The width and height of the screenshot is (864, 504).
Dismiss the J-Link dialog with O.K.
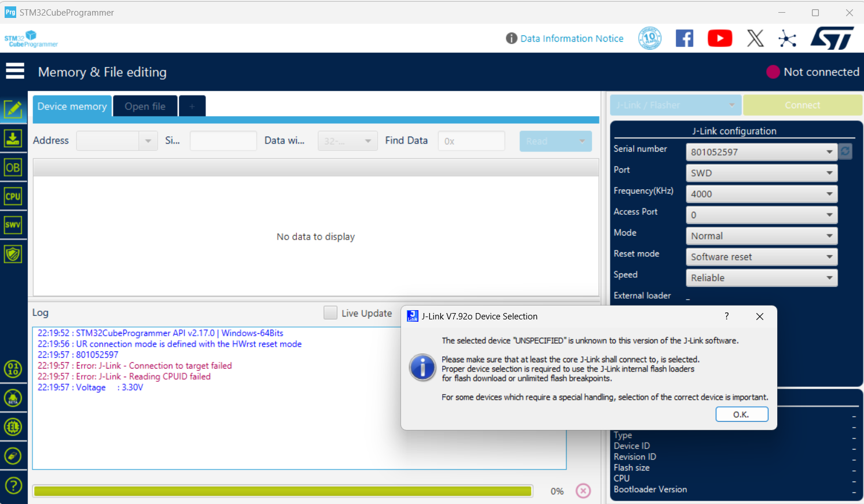point(742,414)
